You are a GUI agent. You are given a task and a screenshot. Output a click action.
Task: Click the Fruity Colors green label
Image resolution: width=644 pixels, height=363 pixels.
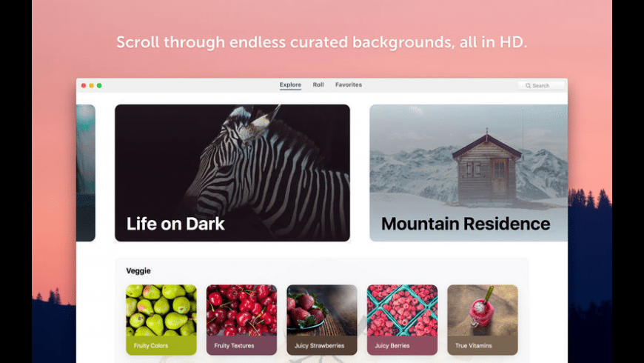pos(161,345)
